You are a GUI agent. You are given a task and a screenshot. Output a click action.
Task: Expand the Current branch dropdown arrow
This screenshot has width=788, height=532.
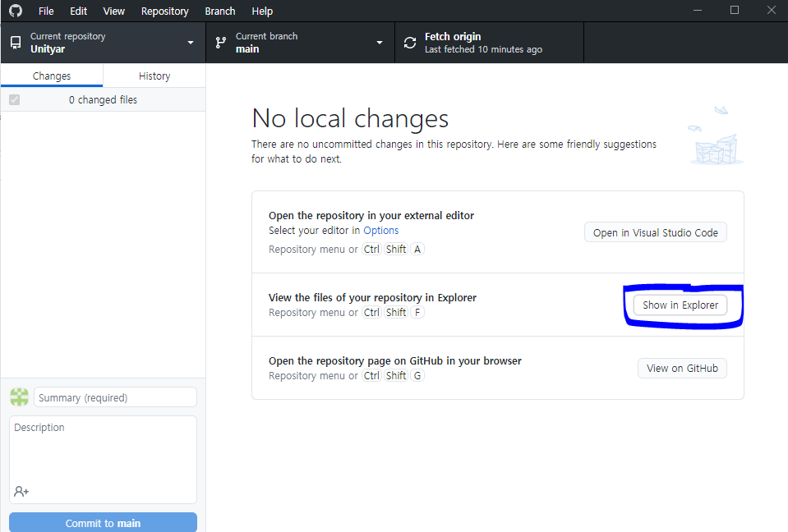point(380,43)
